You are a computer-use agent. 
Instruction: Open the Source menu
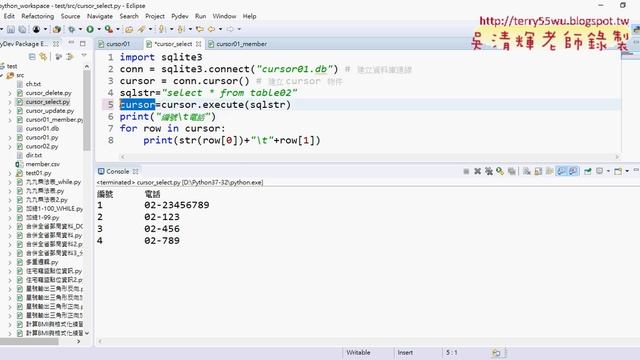click(70, 16)
